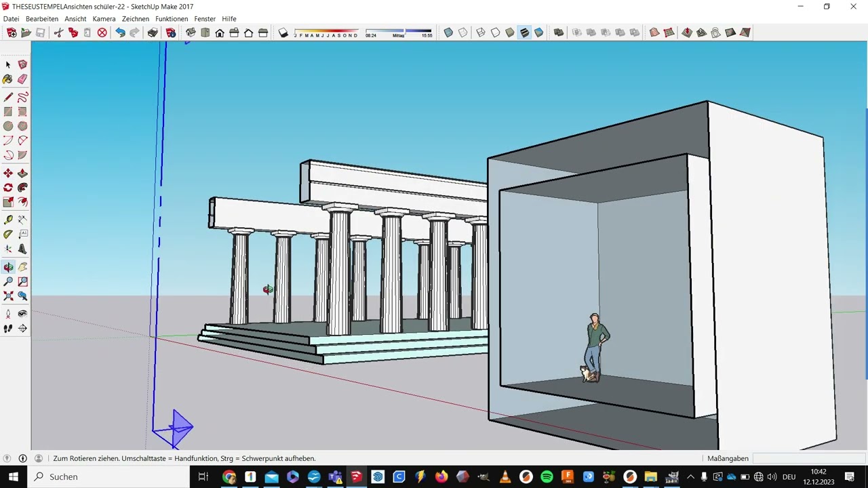Choose the Rotated Rectangle tool
Viewport: 868px width, 488px height.
pyautogui.click(x=22, y=111)
